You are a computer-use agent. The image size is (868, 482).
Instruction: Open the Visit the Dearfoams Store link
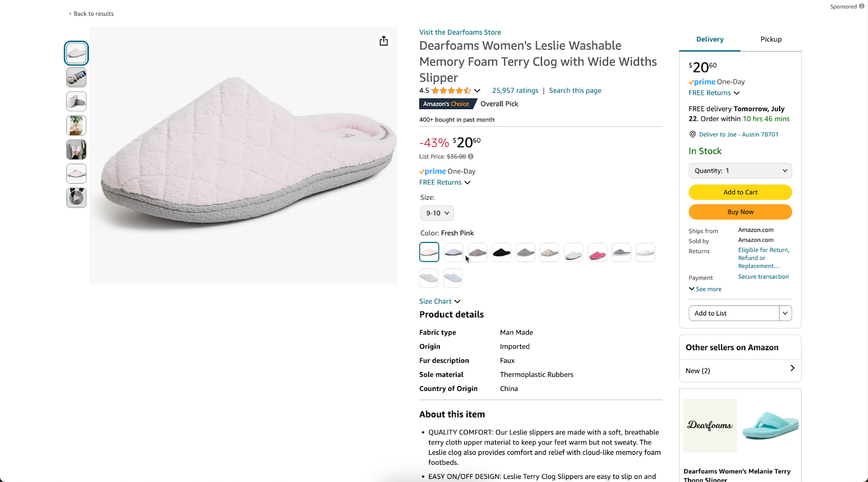click(x=459, y=32)
